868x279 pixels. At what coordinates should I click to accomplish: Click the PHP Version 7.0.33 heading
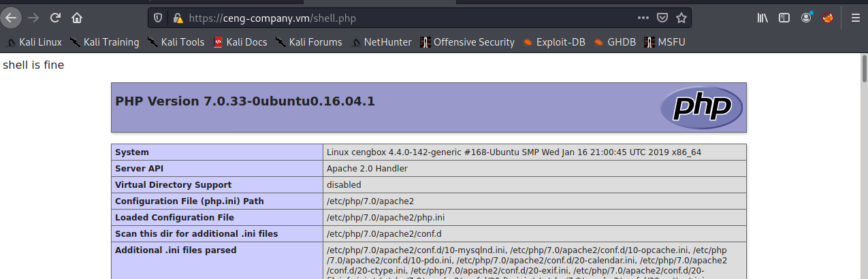coord(245,101)
